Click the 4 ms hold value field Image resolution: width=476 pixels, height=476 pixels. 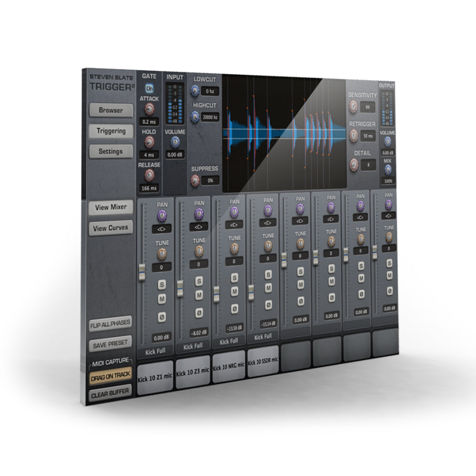(x=149, y=155)
